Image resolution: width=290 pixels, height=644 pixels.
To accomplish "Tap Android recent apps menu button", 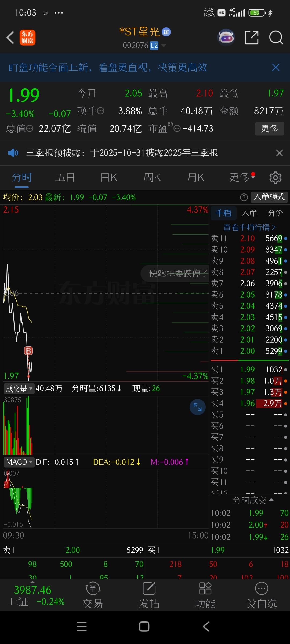I will [82, 627].
